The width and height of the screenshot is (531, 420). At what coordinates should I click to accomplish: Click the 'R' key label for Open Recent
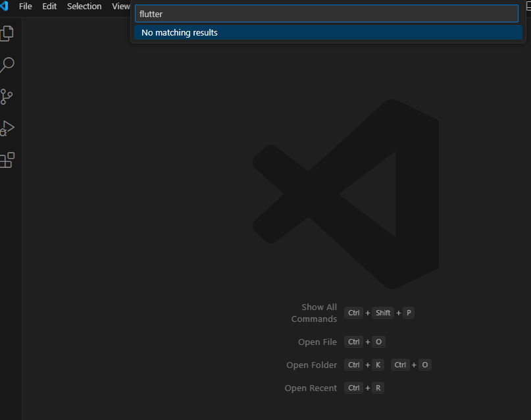378,388
